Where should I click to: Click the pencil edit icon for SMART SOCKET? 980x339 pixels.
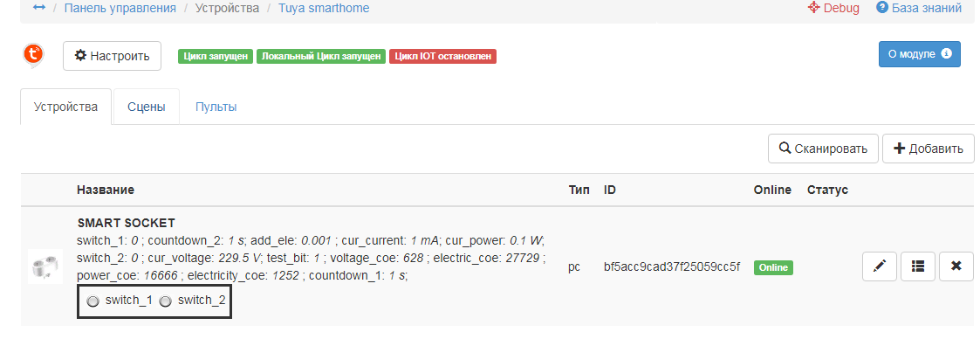click(x=880, y=266)
